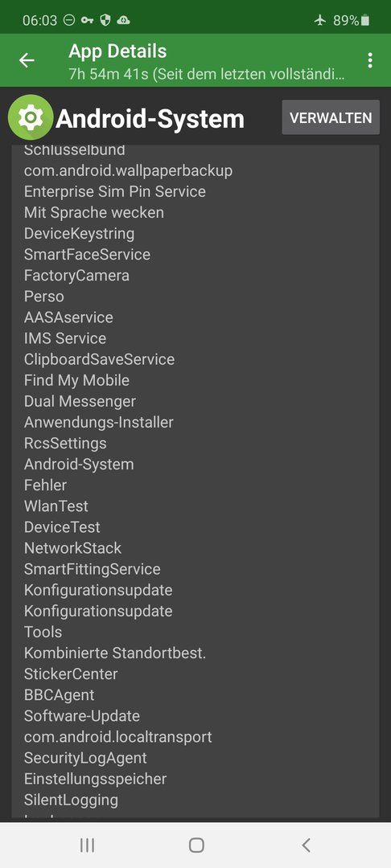Tap the Software-Update list entry
This screenshot has width=391, height=868.
click(82, 716)
